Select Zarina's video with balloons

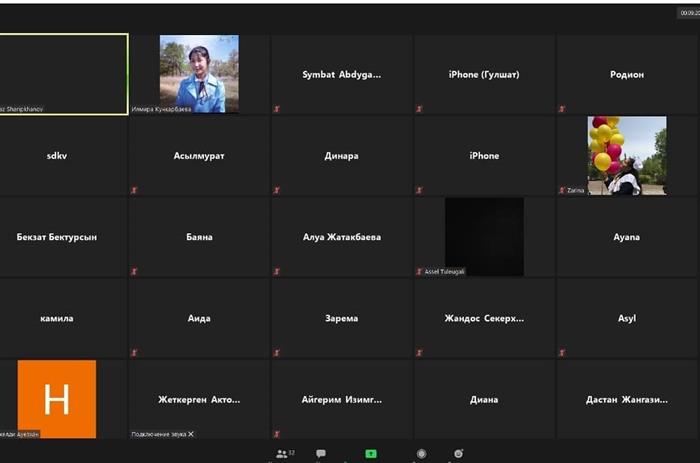(x=627, y=155)
